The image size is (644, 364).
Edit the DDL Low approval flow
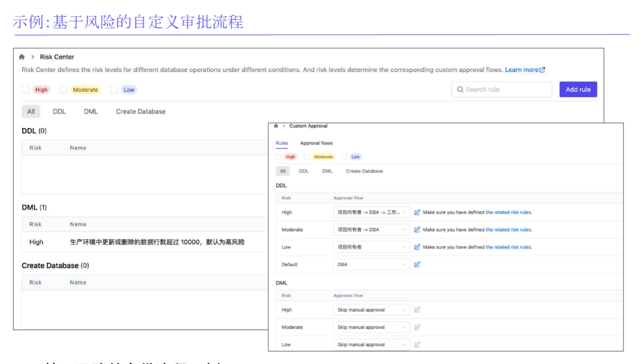(417, 247)
